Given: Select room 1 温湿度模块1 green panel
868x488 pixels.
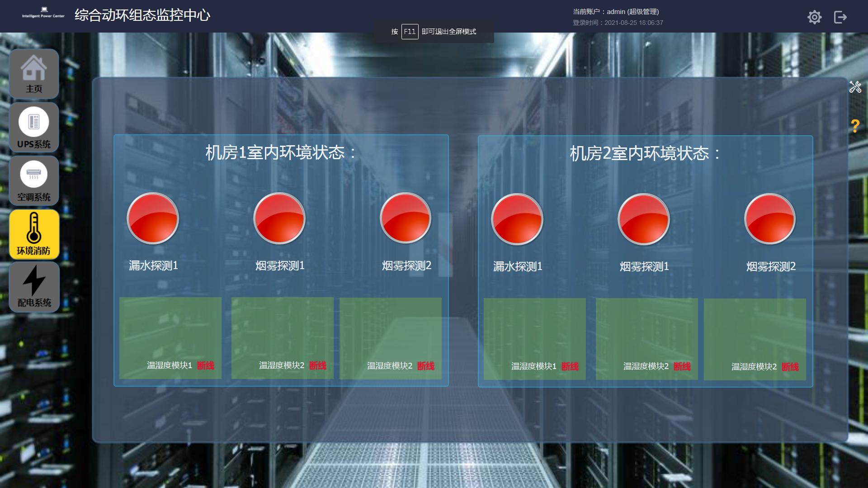Looking at the screenshot, I should [x=170, y=338].
